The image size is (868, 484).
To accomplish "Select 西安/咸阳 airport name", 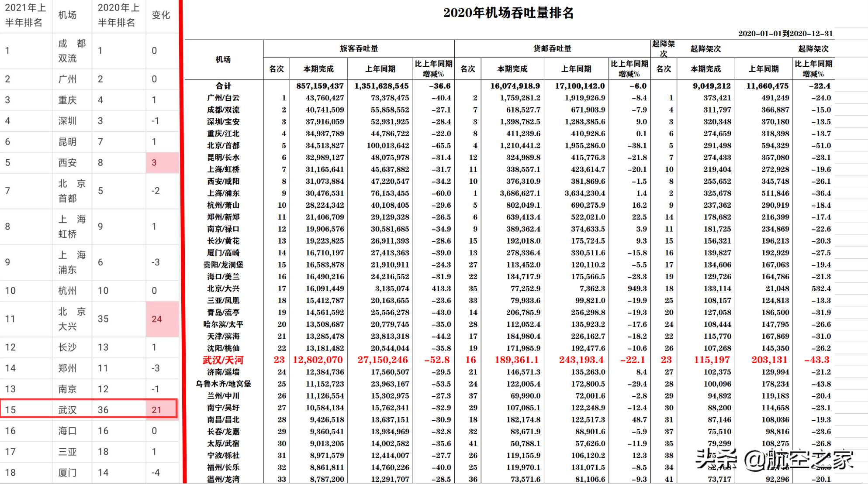I will point(223,181).
